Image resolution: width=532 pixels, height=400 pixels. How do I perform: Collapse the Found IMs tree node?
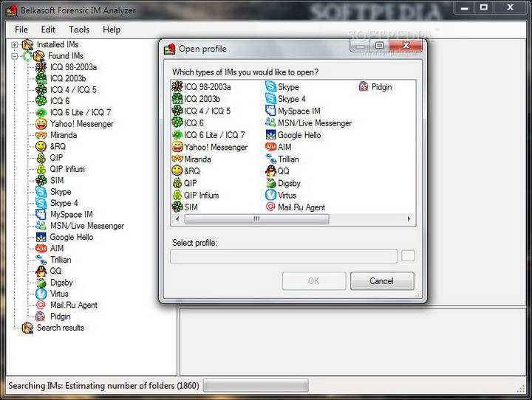14,56
